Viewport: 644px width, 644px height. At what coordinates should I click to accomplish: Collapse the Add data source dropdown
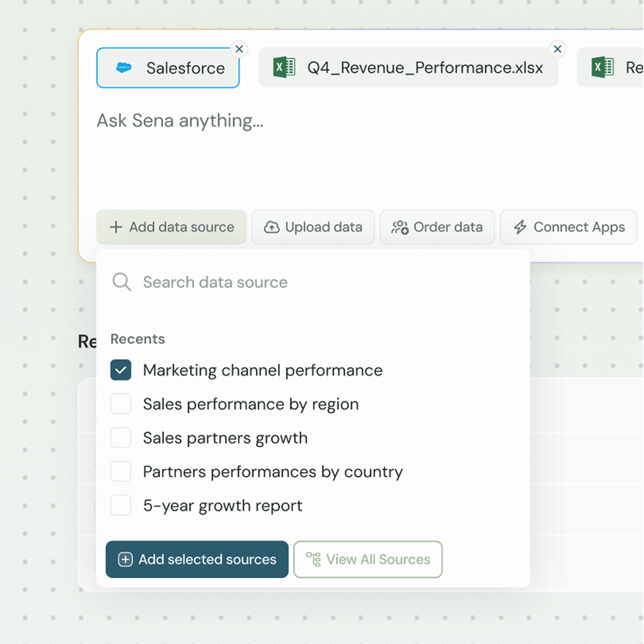(171, 227)
